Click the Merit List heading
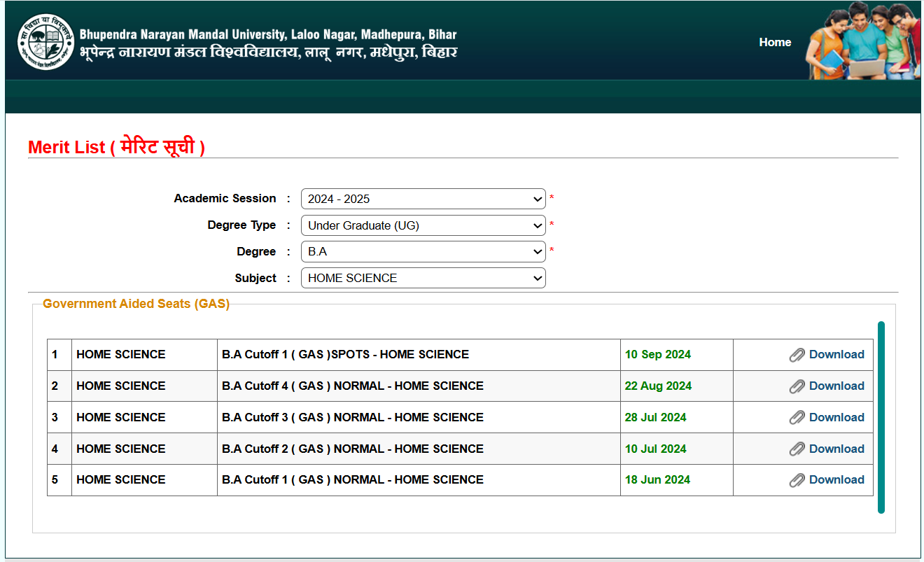 (x=116, y=147)
